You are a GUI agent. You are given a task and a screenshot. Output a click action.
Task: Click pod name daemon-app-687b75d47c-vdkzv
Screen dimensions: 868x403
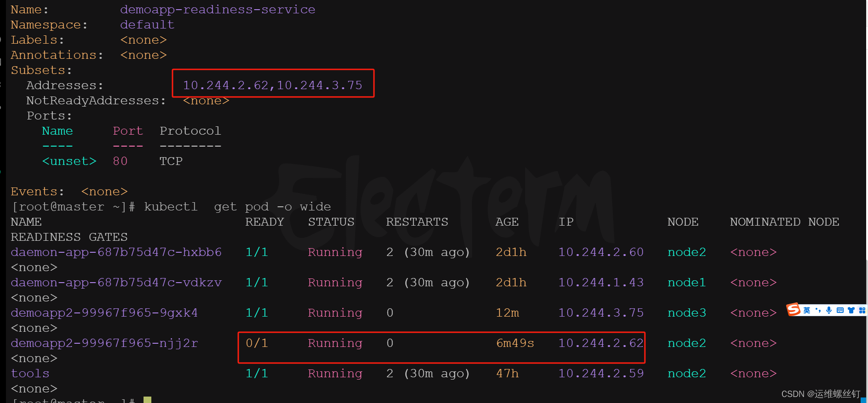116,283
